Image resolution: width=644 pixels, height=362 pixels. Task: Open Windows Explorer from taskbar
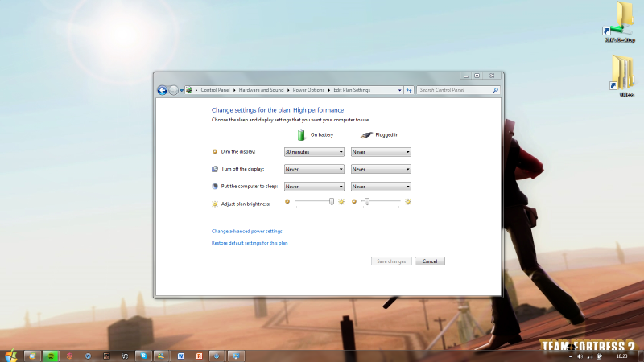[x=32, y=356]
